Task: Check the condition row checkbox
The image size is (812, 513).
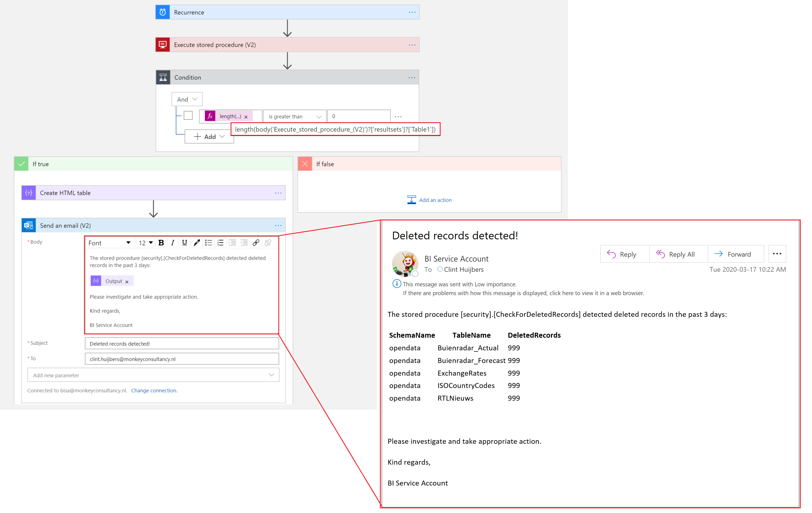Action: (x=188, y=116)
